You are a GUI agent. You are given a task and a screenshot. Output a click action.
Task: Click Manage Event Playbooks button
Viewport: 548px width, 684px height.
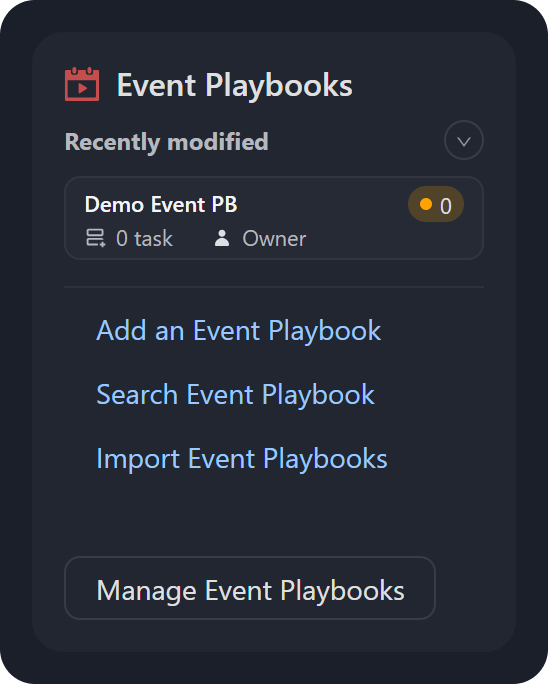pos(250,588)
